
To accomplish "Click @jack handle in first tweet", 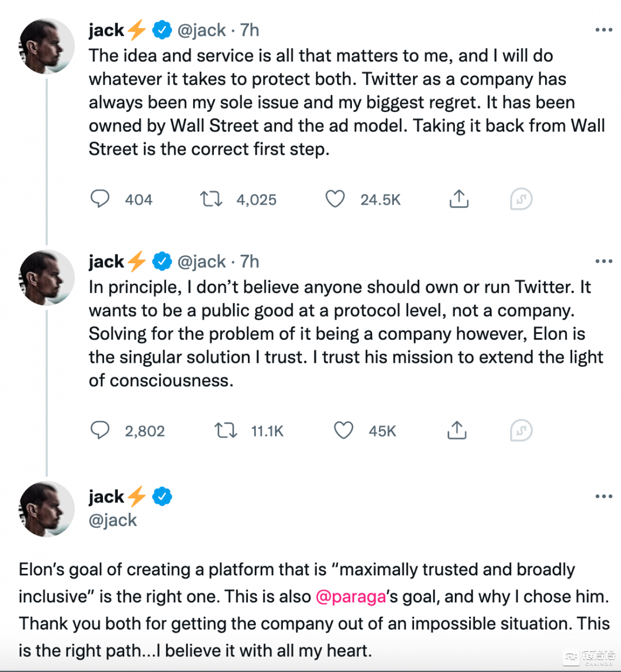I will 201,30.
